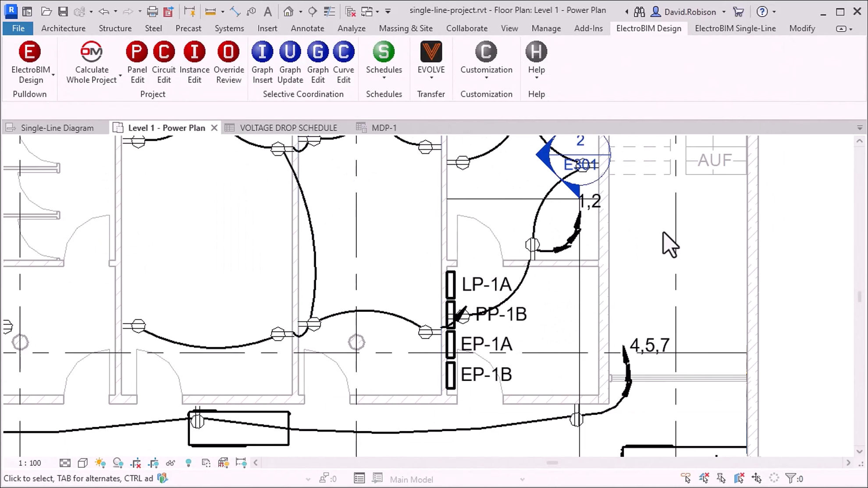The width and height of the screenshot is (868, 488).
Task: Click the Calculate Whole Project icon
Action: pyautogui.click(x=91, y=52)
